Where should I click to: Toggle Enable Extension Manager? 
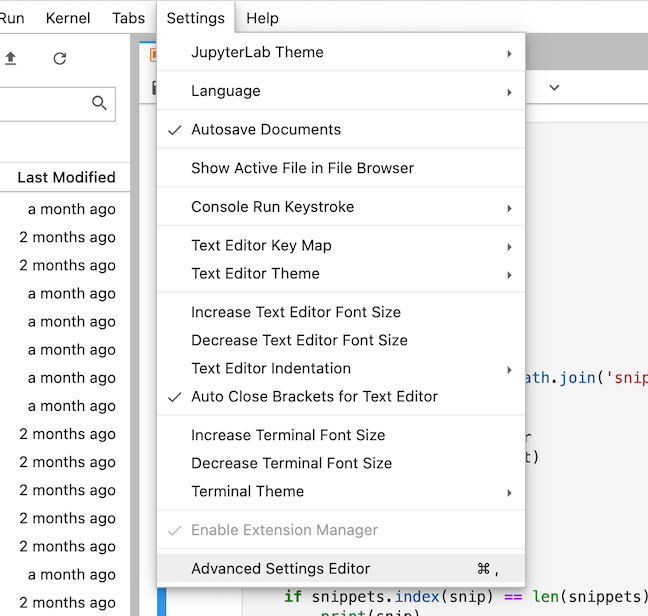pos(341,530)
